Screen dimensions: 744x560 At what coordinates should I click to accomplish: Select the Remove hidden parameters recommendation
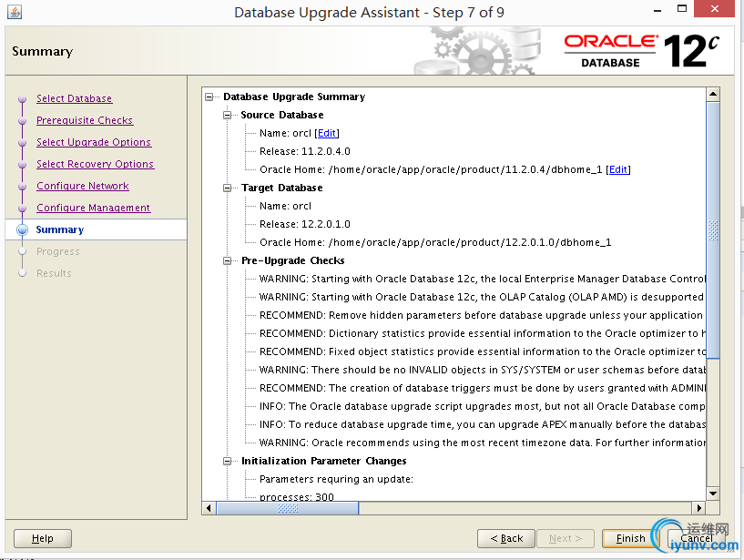(482, 316)
